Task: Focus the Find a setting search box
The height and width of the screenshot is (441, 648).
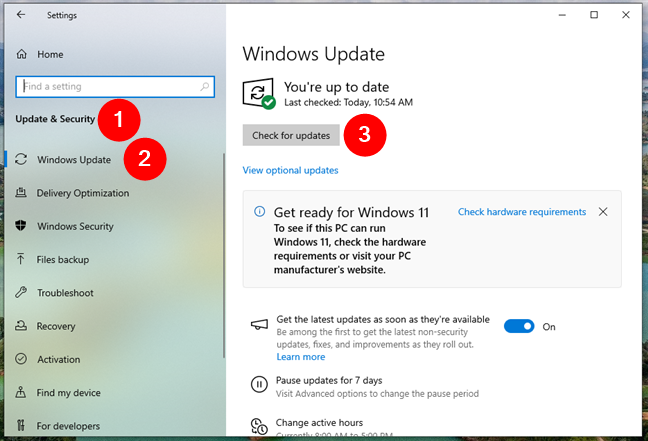Action: (x=115, y=86)
